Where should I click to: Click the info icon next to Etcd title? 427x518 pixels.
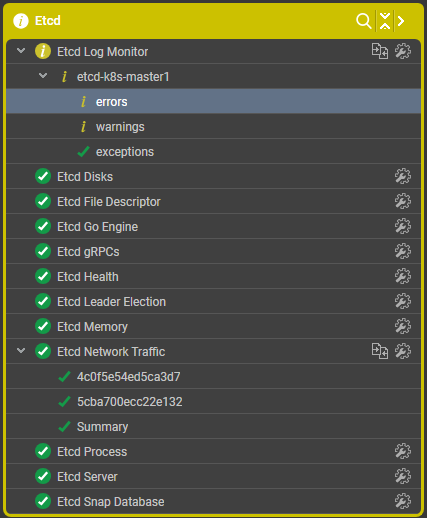tap(21, 21)
